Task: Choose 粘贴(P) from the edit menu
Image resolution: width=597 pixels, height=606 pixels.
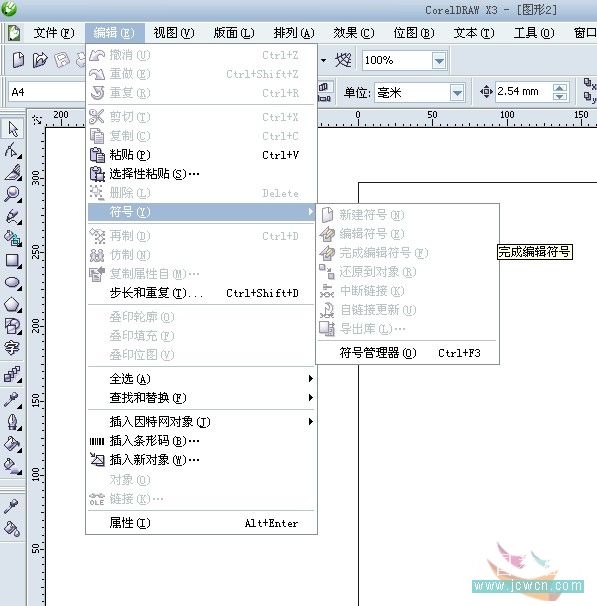Action: pos(201,155)
